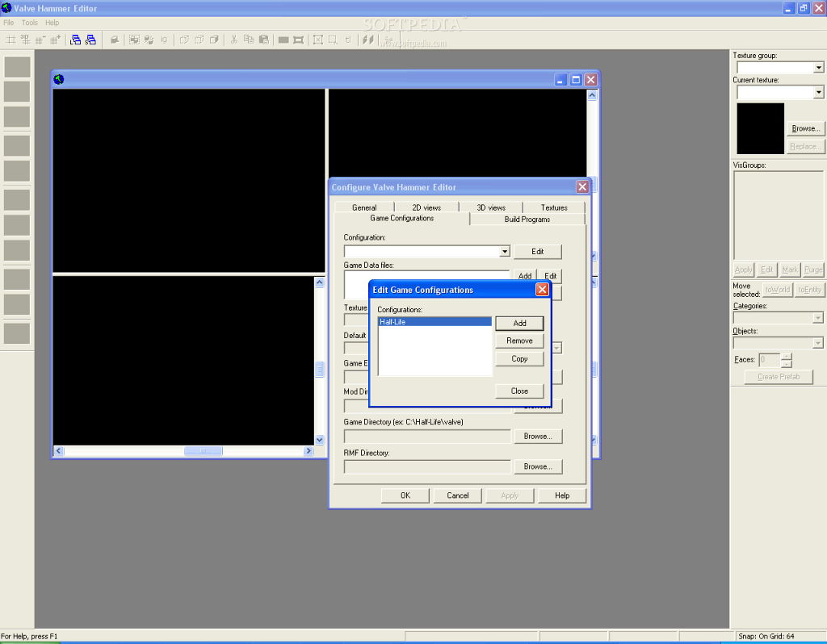Toggle the texture lock 'tl' icon
This screenshot has height=644, width=827.
click(348, 40)
